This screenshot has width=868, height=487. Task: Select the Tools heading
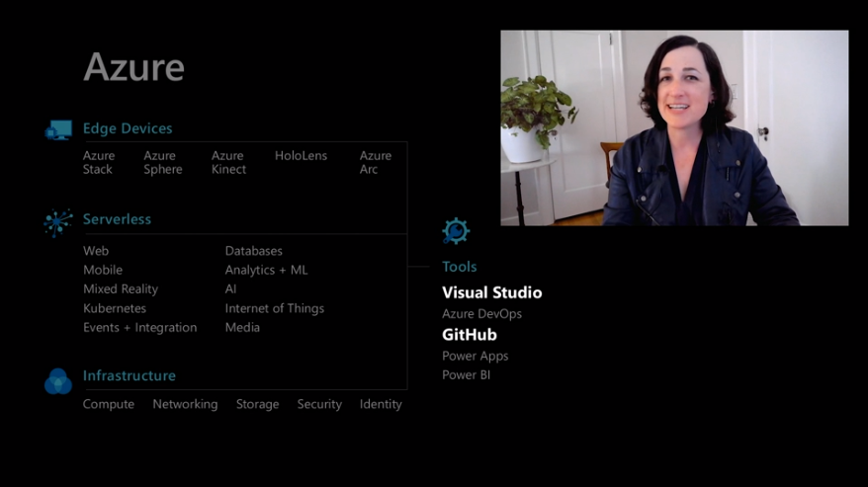(x=459, y=267)
